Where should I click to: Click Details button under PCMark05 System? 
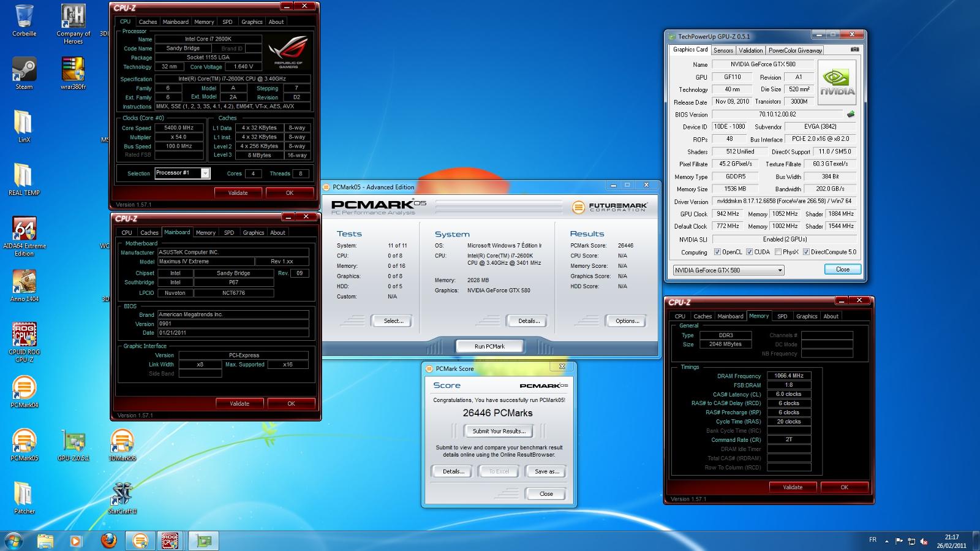point(528,321)
